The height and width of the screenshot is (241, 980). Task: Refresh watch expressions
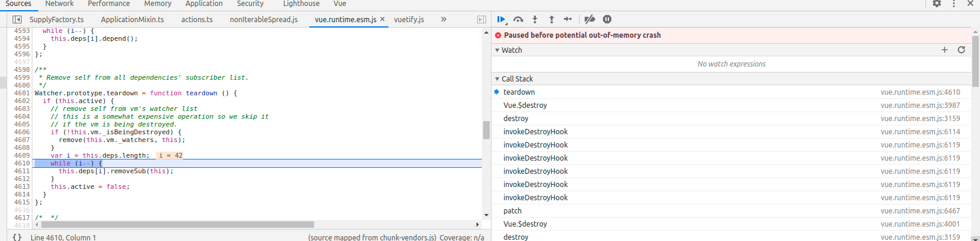click(961, 50)
